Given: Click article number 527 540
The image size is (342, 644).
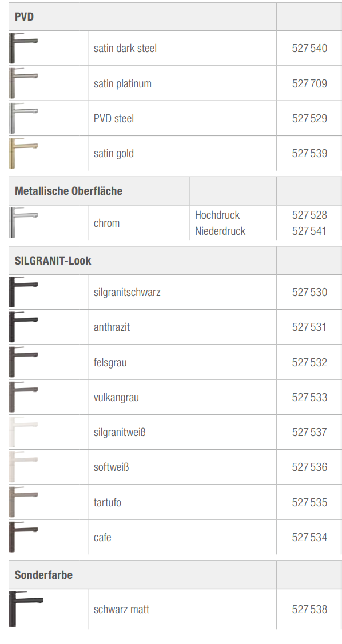Looking at the screenshot, I should click(x=309, y=48).
